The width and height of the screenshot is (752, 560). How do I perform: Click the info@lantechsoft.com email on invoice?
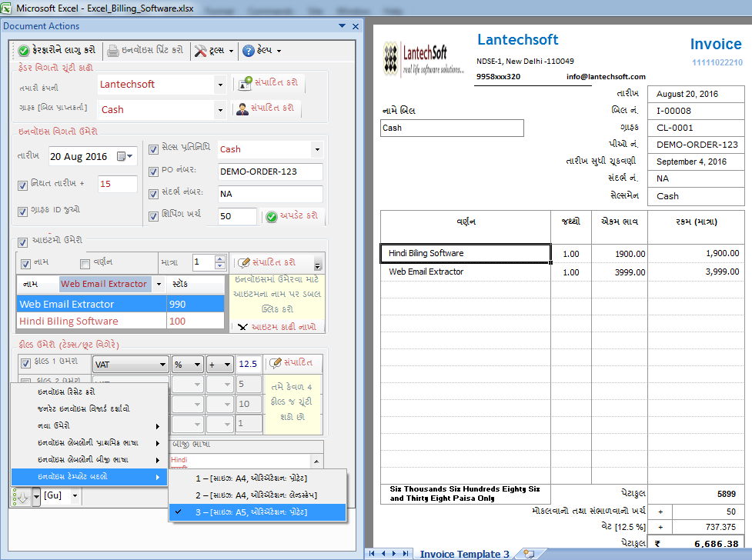point(606,77)
